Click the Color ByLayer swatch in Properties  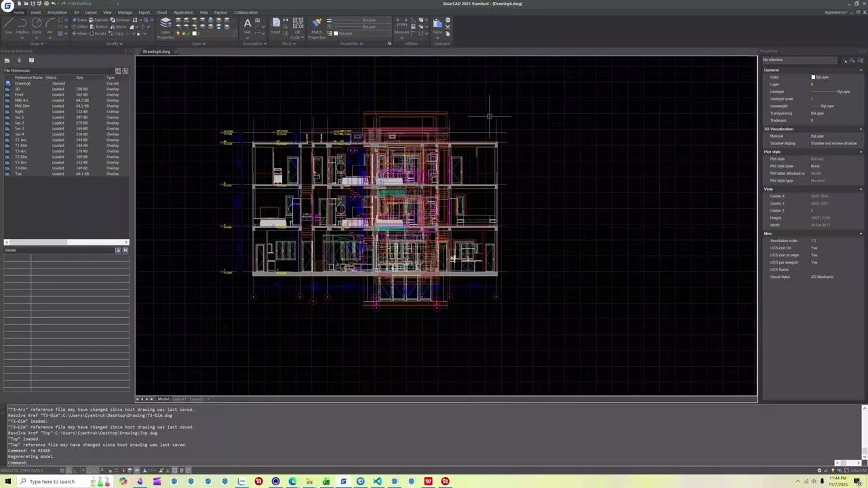pyautogui.click(x=813, y=77)
